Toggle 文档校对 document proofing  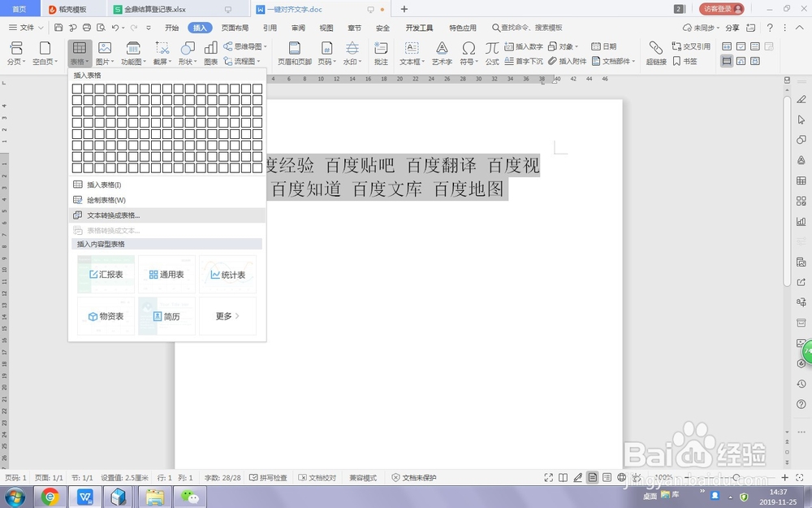pos(317,477)
